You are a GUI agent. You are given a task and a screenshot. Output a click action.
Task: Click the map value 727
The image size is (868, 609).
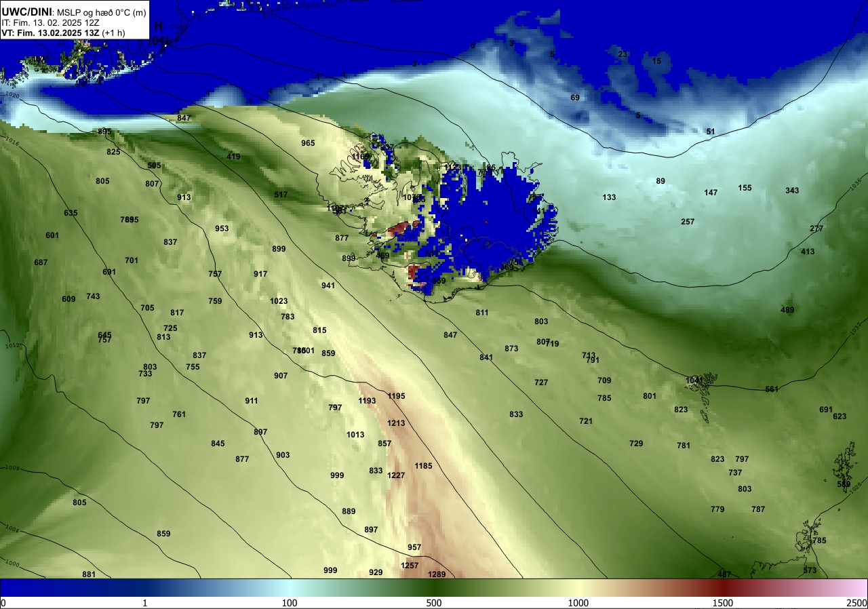541,382
